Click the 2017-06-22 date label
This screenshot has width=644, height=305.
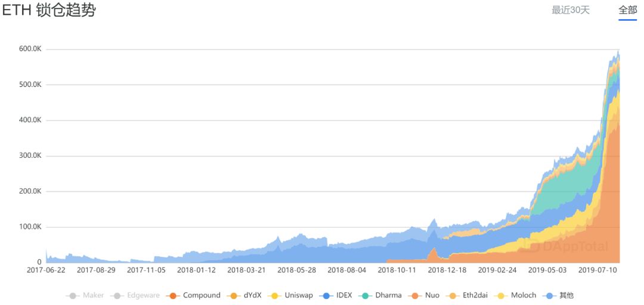coord(46,270)
